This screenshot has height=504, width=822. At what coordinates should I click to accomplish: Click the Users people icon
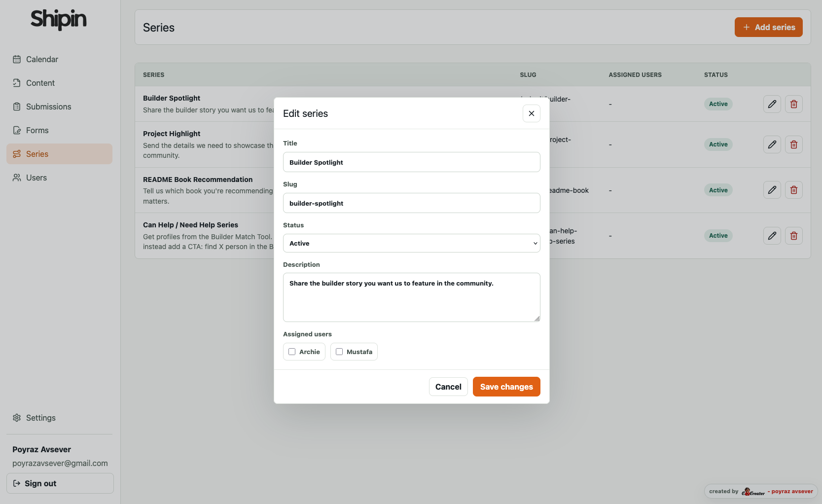17,178
